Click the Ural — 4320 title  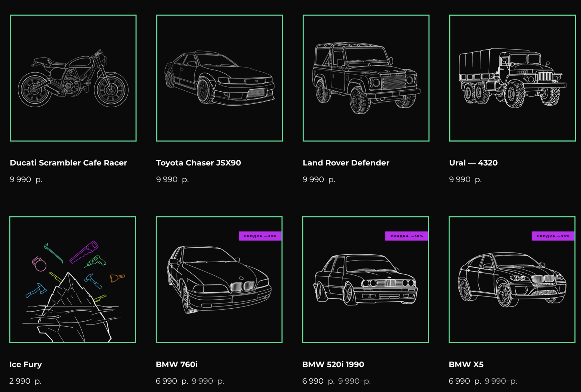tap(473, 163)
